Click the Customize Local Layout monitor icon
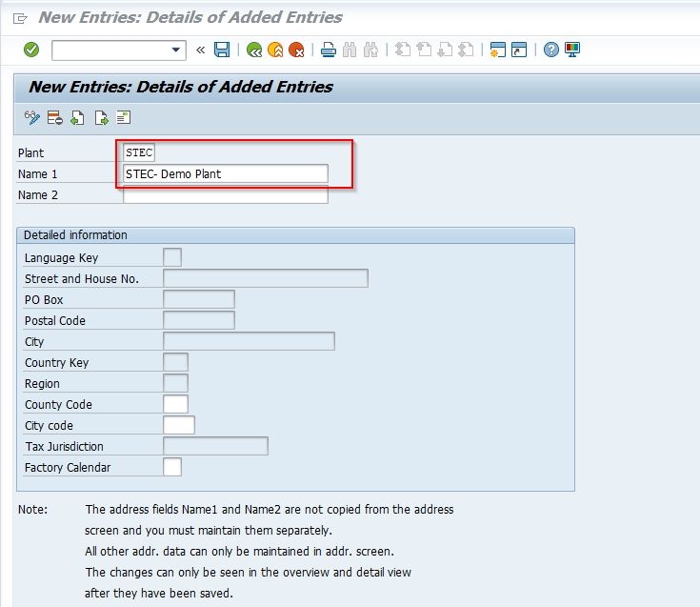700x607 pixels. 572,50
